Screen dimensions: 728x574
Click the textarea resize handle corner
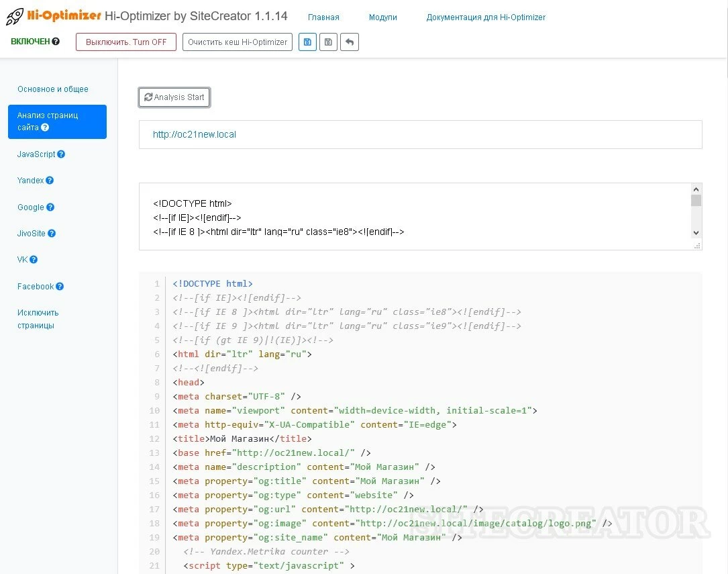[x=697, y=246]
